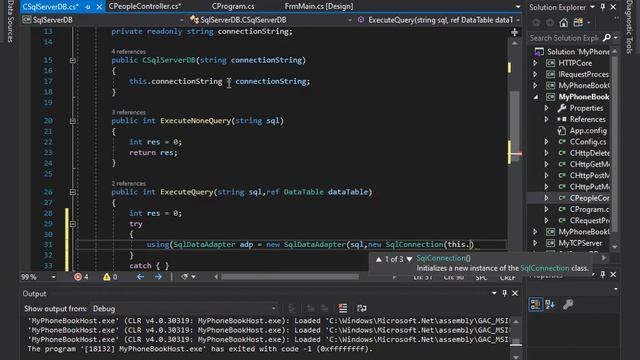Expand the References node
The image size is (640, 360).
coord(547,119)
